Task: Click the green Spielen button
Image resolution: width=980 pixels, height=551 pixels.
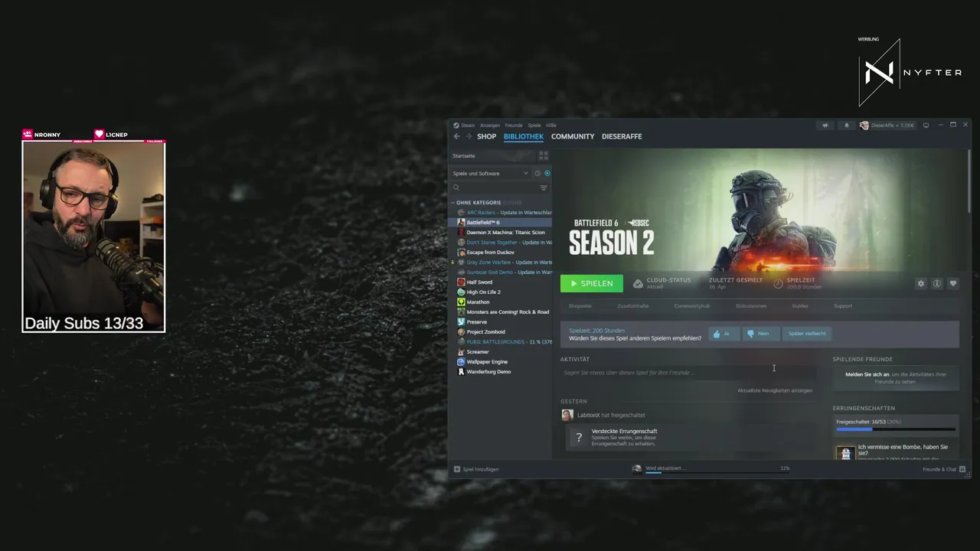Action: (592, 283)
